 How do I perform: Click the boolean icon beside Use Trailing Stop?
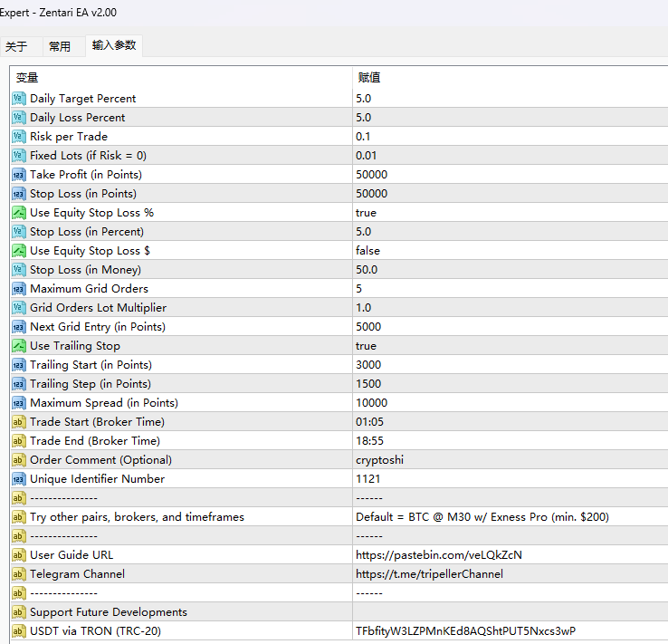(x=19, y=345)
